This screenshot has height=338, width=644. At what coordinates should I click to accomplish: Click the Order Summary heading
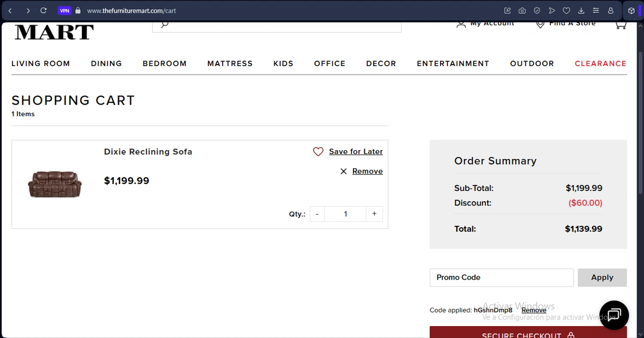tap(495, 161)
